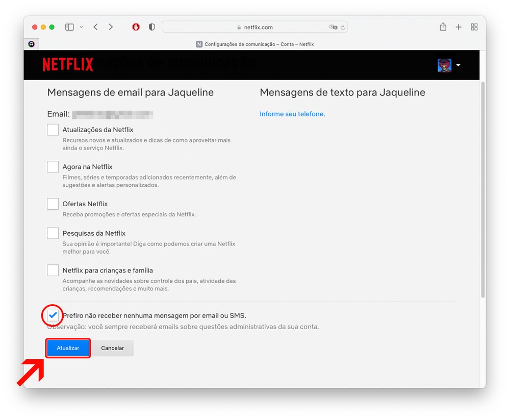The image size is (510, 420).
Task: Enter full screen with the green button
Action: pyautogui.click(x=52, y=27)
